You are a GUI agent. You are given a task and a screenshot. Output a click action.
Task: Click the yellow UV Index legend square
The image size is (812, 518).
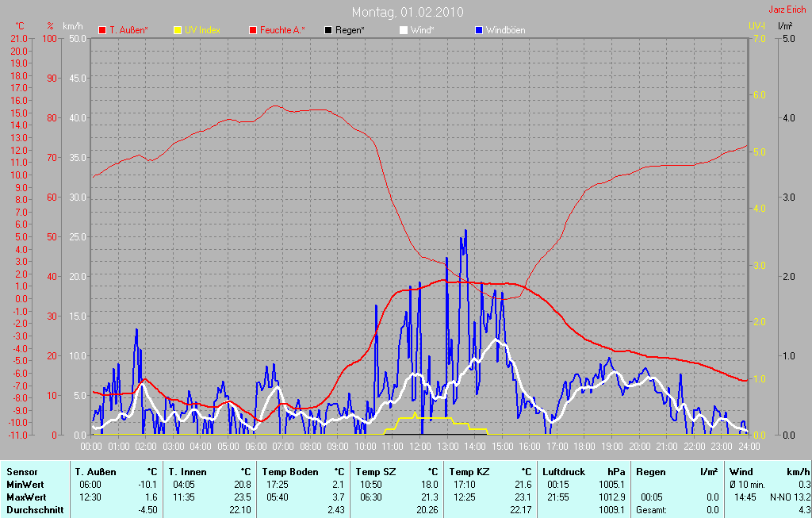[178, 30]
